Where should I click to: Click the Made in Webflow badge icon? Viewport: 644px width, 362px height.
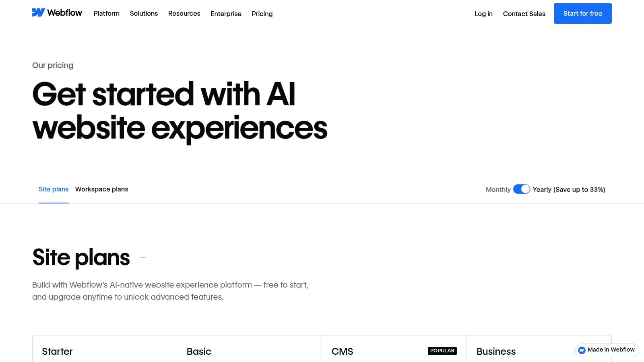[582, 350]
